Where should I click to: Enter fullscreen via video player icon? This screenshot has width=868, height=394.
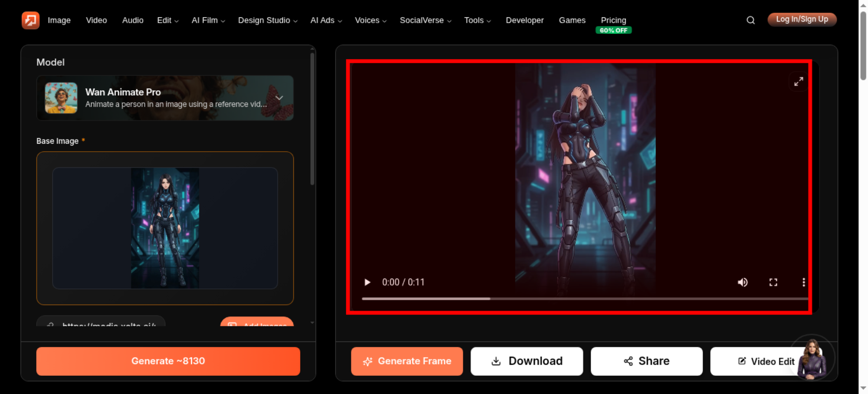(773, 282)
